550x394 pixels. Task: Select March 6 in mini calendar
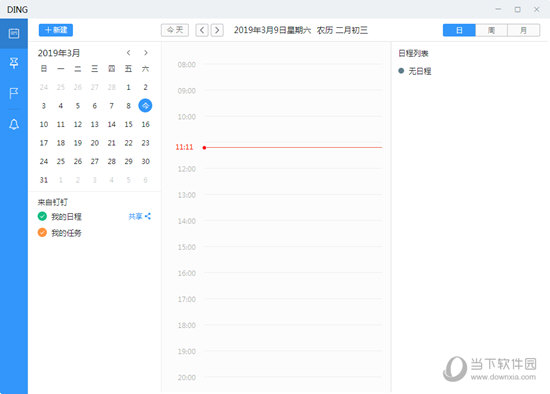tap(94, 106)
